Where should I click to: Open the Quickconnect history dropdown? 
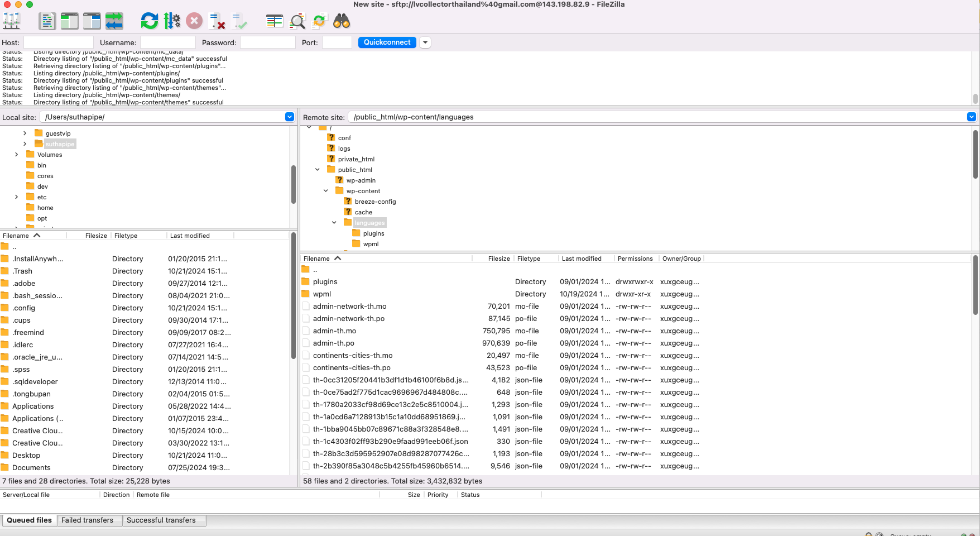pos(425,42)
